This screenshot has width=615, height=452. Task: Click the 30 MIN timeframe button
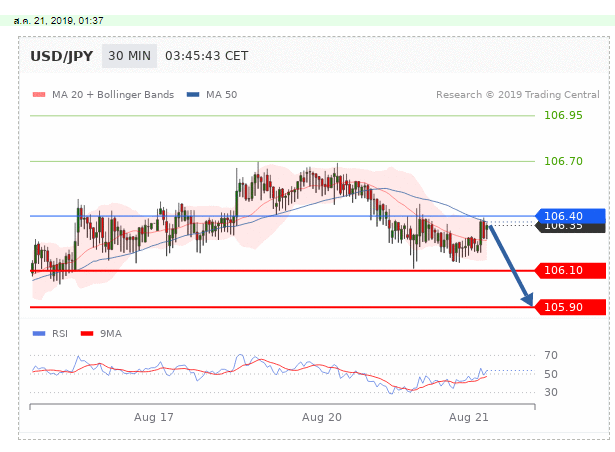pos(129,56)
